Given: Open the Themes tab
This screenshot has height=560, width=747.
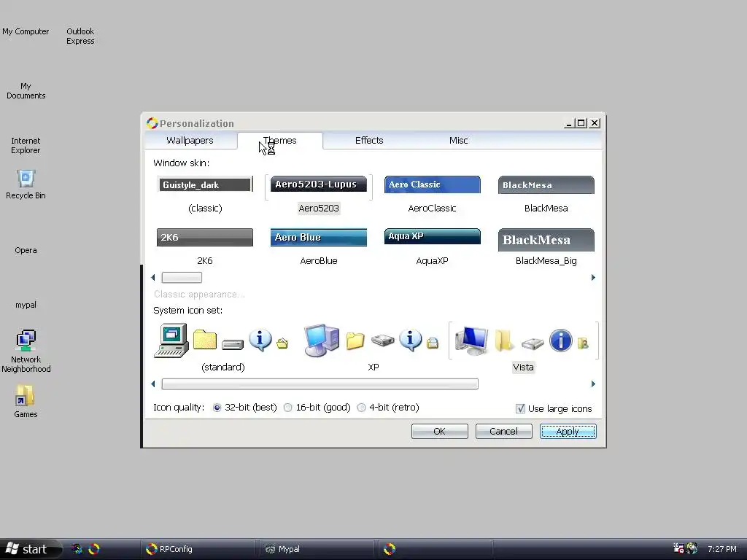Looking at the screenshot, I should [x=279, y=141].
